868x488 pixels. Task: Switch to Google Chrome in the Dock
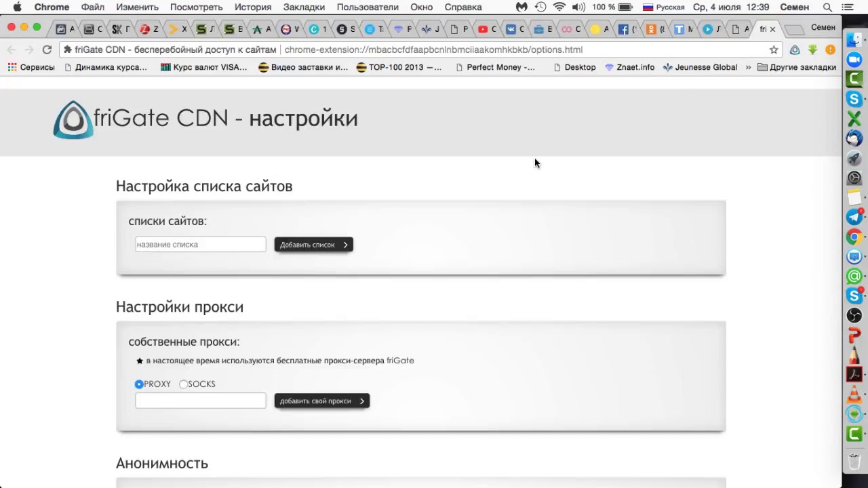point(854,237)
